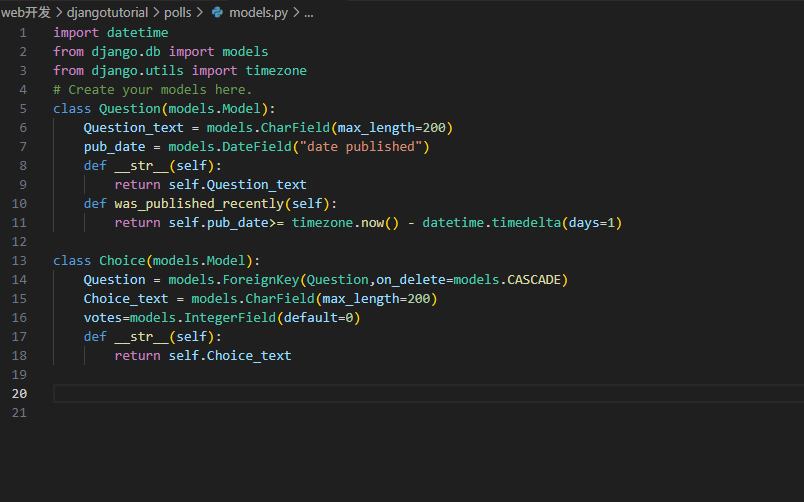Click timedelta on line 11

(525, 223)
